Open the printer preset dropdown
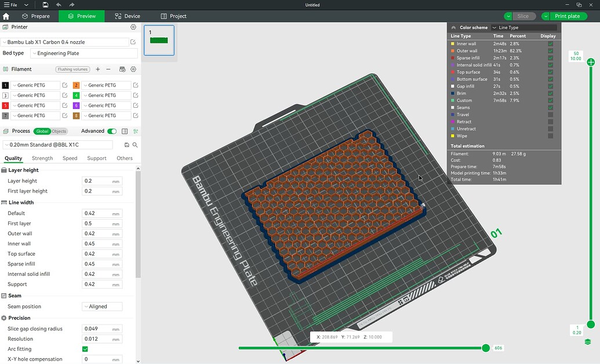This screenshot has height=364, width=600. (x=65, y=42)
